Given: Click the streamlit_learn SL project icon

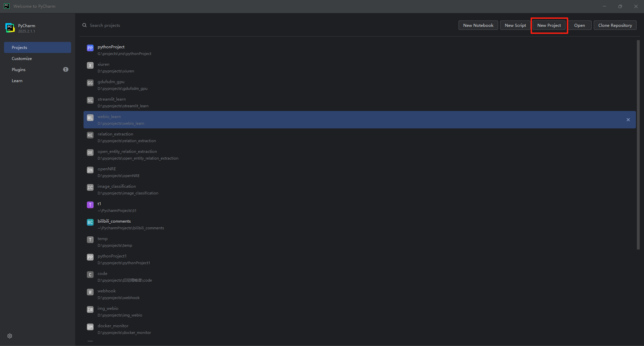Looking at the screenshot, I should pos(90,100).
